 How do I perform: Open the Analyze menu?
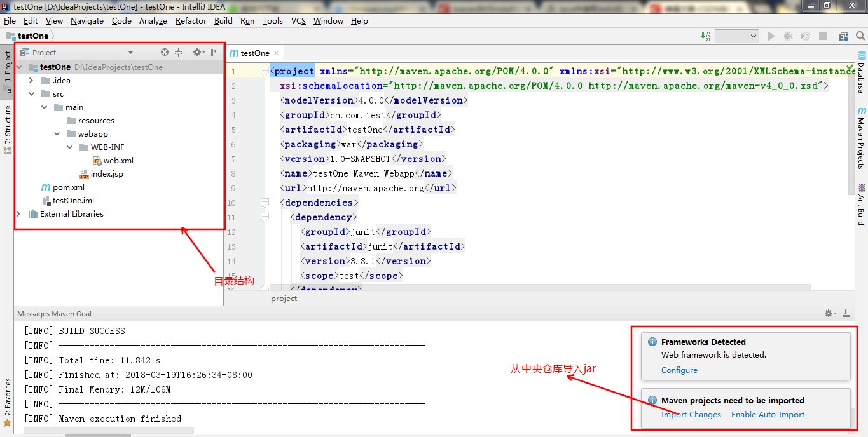pos(153,20)
